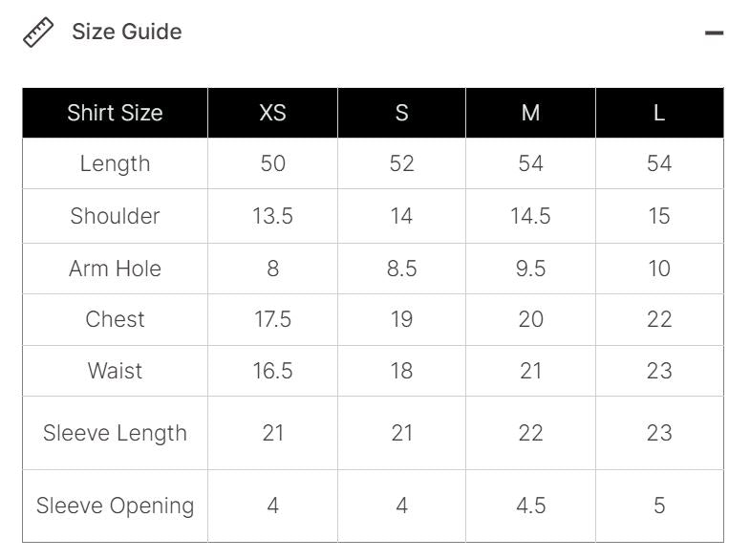Select the XS column header
Image resolution: width=750 pixels, height=560 pixels.
(272, 113)
